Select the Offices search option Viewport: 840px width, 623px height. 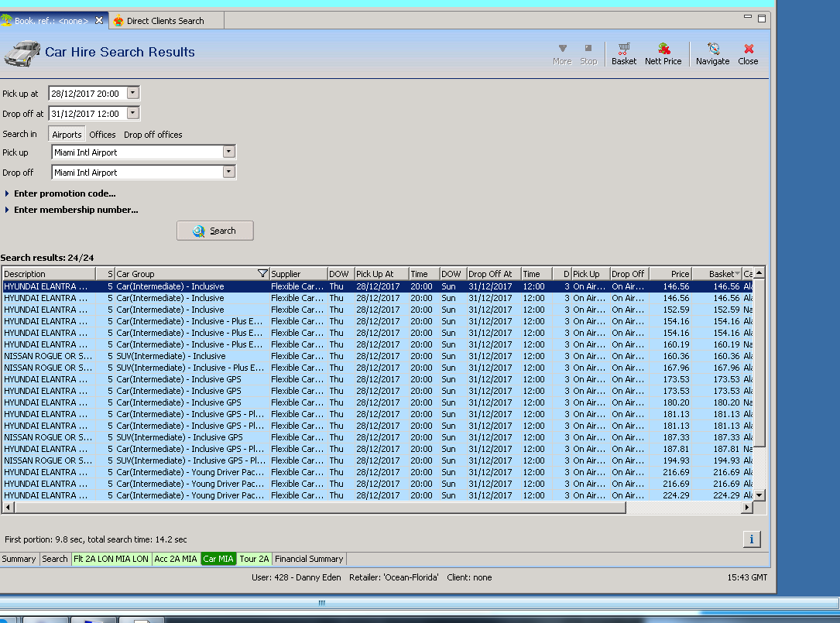click(x=102, y=135)
